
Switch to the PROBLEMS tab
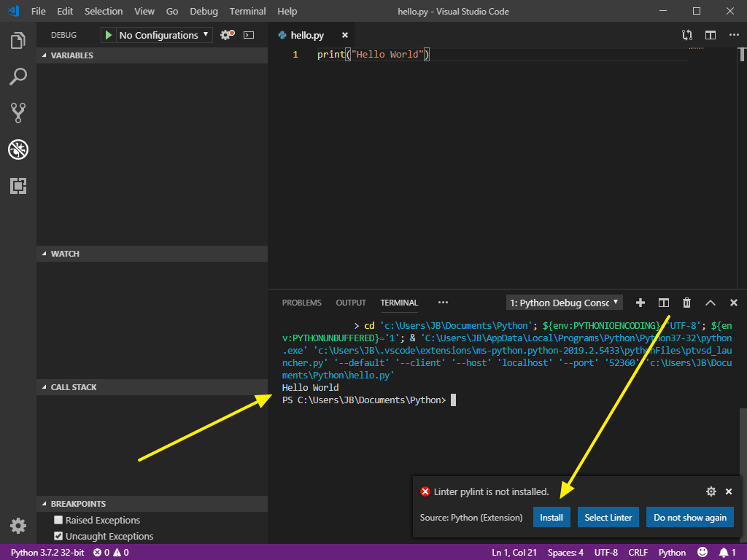301,302
